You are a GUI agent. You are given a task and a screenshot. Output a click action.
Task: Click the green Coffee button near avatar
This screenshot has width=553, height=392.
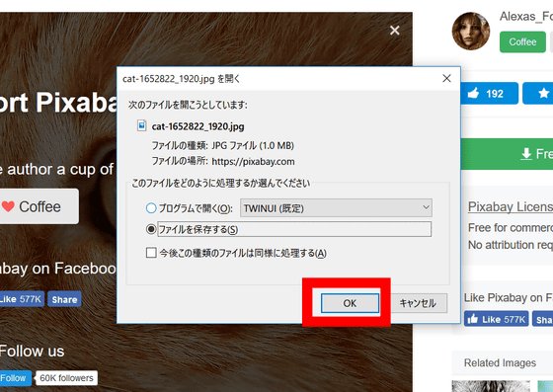[x=522, y=41]
